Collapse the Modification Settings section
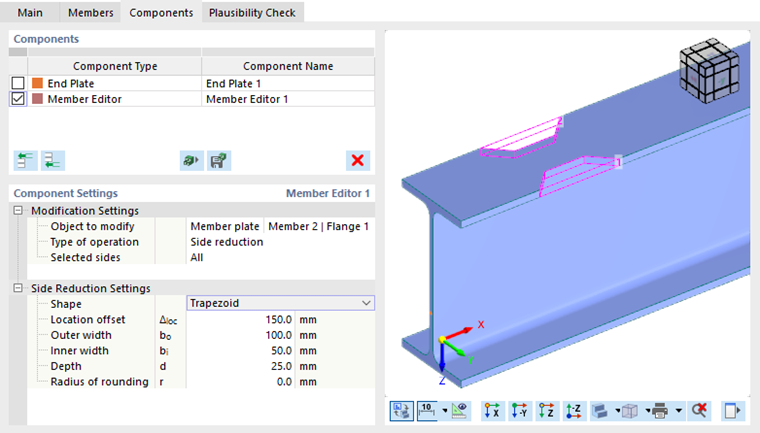The image size is (760, 433). (x=18, y=210)
